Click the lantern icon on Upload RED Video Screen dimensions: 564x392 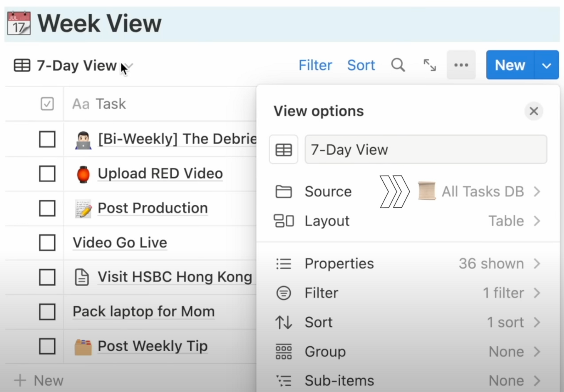point(83,174)
